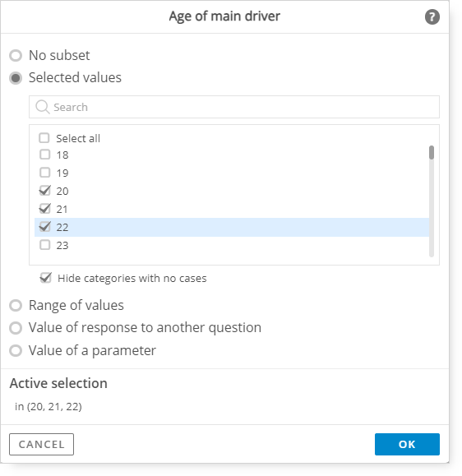Click the values list scrollbar thumb
This screenshot has height=476, width=462.
tap(432, 152)
